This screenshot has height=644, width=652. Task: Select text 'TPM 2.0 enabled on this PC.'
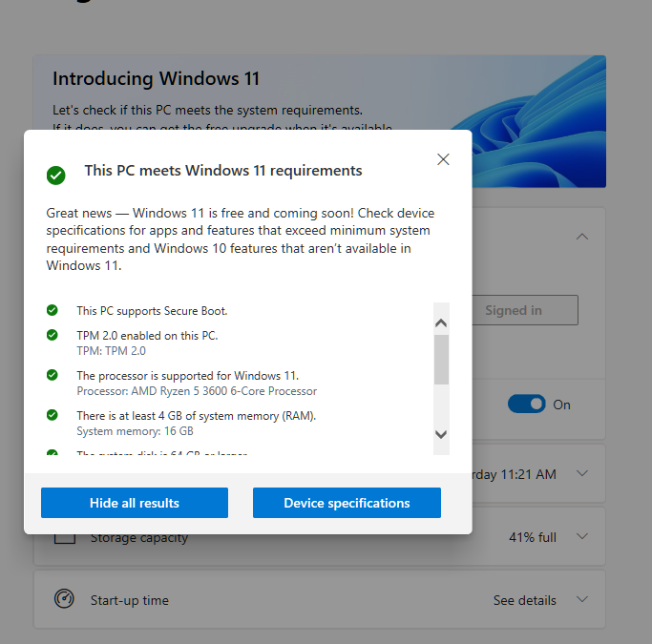pos(147,335)
